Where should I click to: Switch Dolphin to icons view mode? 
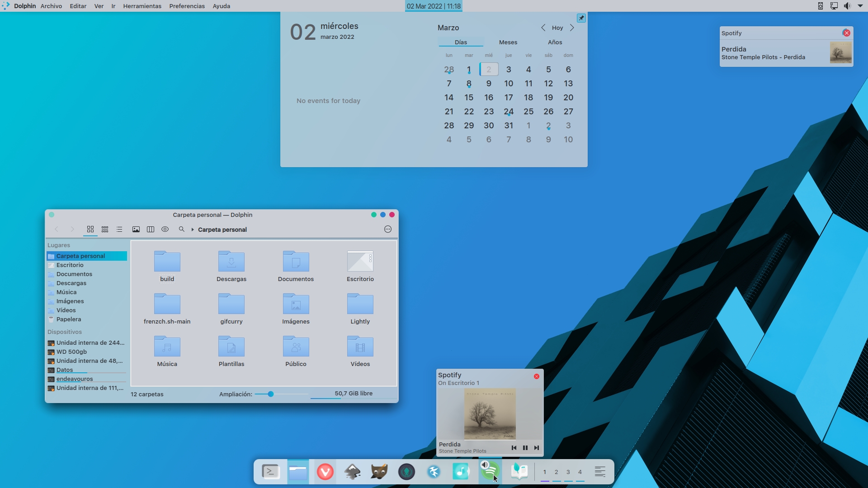[90, 230]
